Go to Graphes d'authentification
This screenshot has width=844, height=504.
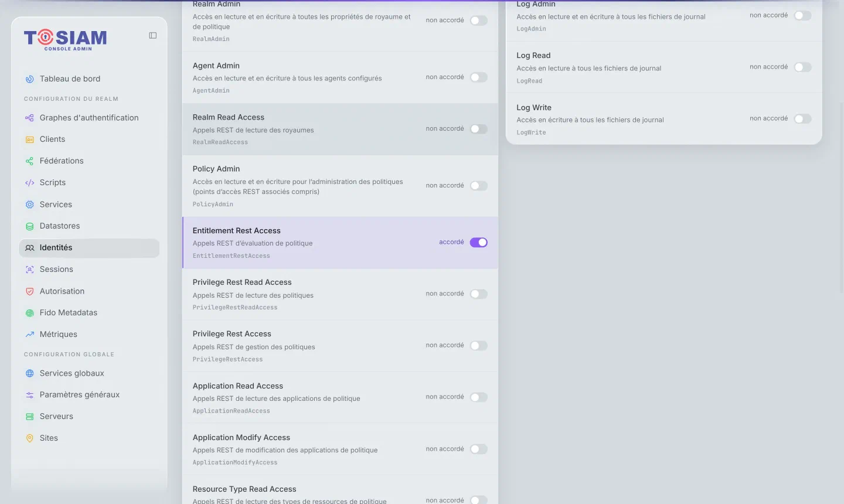[89, 118]
